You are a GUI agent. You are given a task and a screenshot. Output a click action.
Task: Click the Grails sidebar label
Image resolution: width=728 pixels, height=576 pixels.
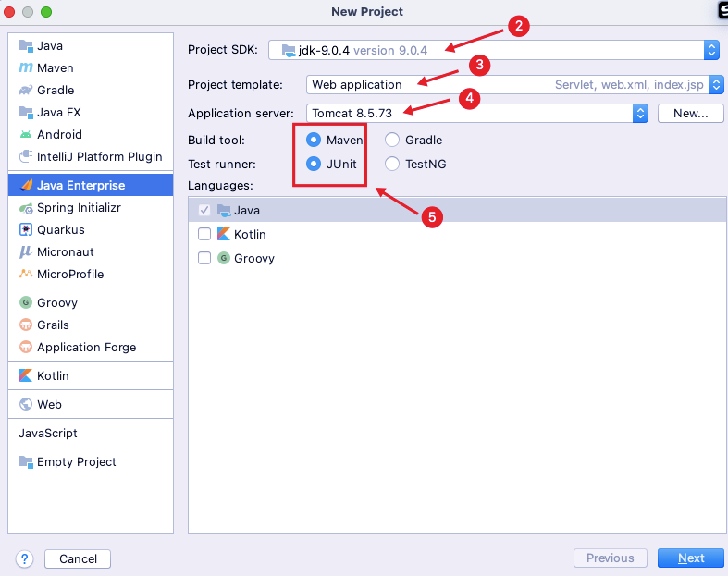point(53,325)
